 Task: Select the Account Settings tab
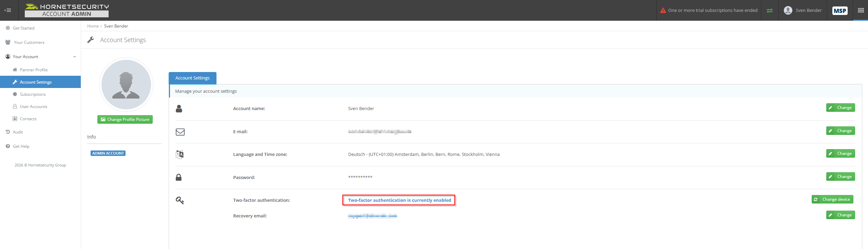tap(192, 78)
